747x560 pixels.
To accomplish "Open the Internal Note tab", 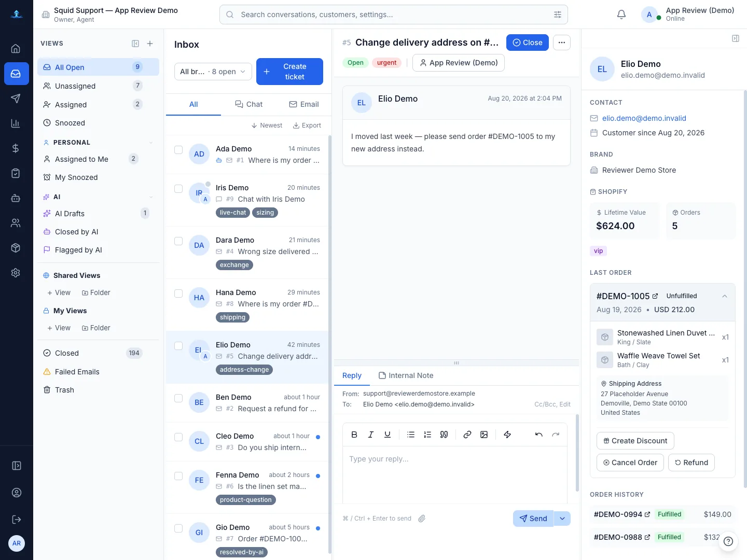I will [406, 375].
